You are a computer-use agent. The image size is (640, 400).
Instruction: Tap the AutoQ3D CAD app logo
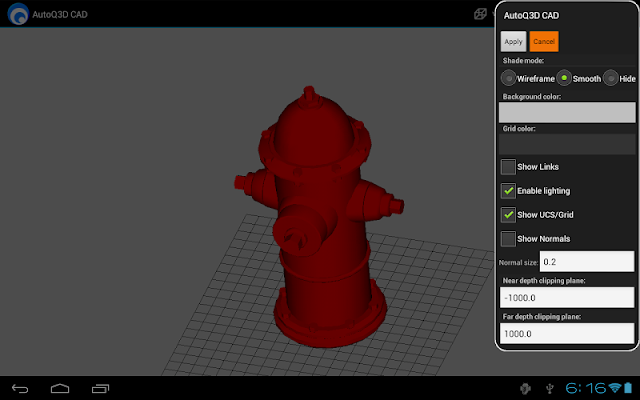pyautogui.click(x=18, y=14)
